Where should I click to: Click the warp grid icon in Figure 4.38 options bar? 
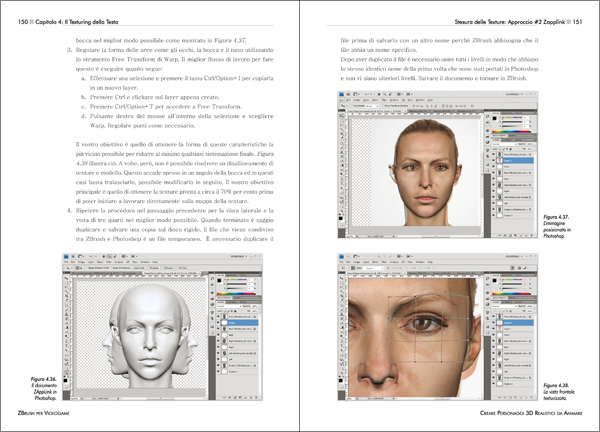[353, 268]
